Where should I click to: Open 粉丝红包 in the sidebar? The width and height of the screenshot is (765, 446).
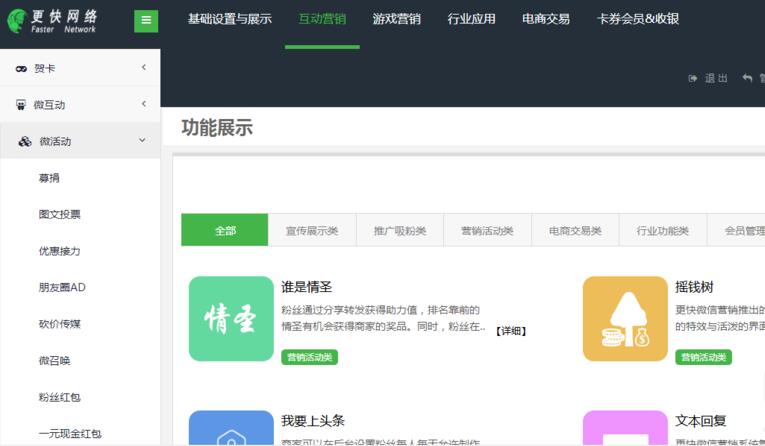click(60, 397)
